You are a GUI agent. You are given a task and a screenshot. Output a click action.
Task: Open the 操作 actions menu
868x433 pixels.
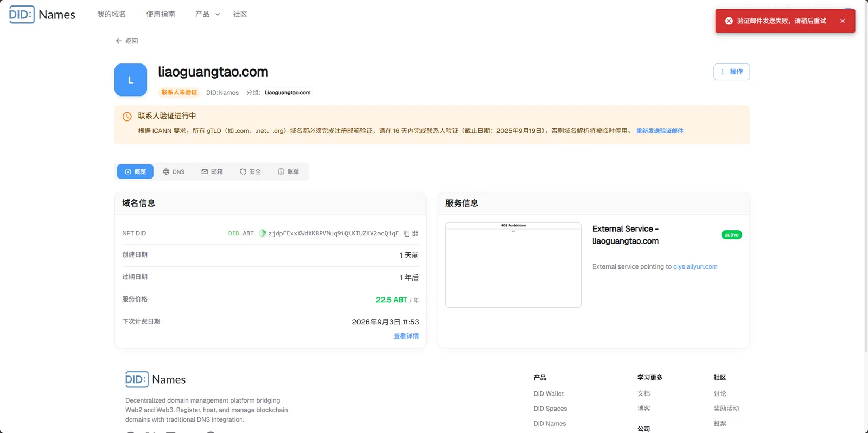pos(731,72)
